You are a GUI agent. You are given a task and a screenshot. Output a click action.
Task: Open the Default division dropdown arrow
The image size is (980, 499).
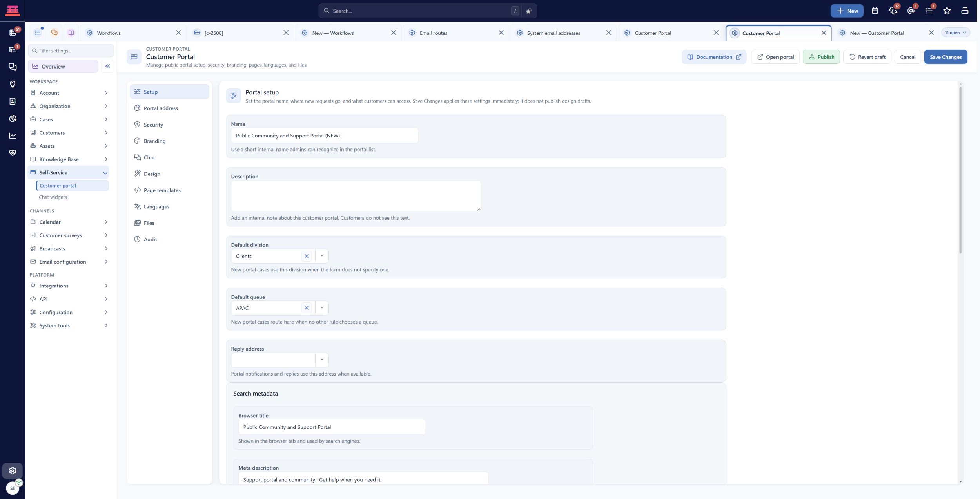[322, 256]
